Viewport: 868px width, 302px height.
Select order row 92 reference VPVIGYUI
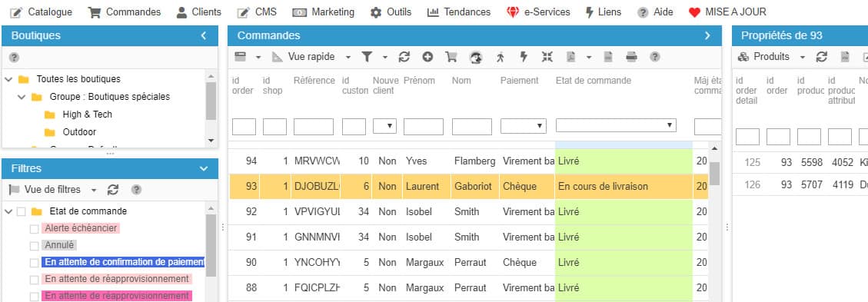468,212
